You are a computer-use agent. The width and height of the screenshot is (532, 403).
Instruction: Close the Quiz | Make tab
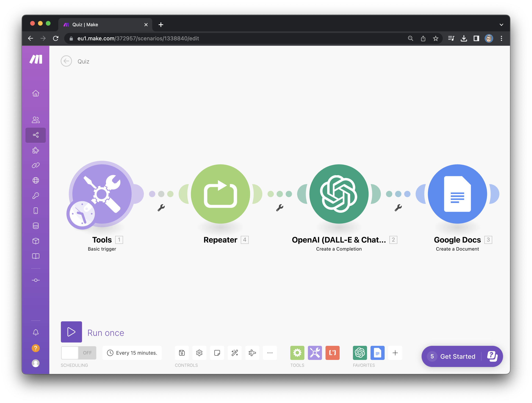[x=146, y=24]
